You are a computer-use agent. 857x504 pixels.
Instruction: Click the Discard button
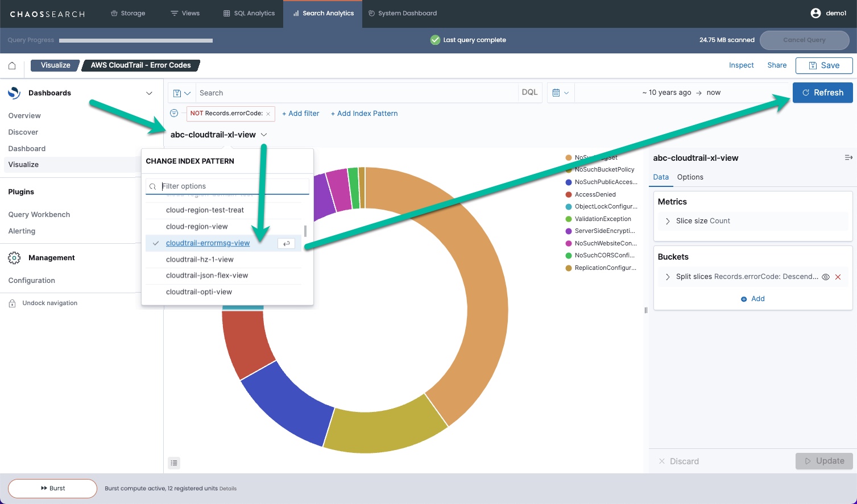coord(678,461)
